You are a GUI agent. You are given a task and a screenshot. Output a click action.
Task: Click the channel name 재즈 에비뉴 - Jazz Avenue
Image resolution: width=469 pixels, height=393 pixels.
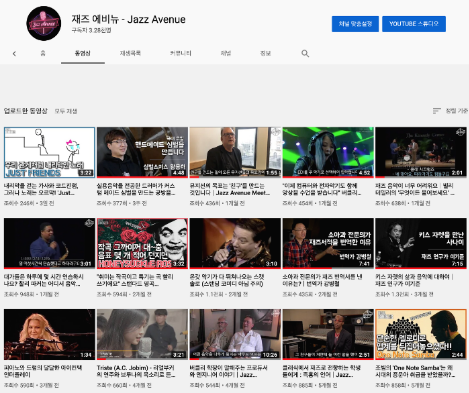click(128, 19)
